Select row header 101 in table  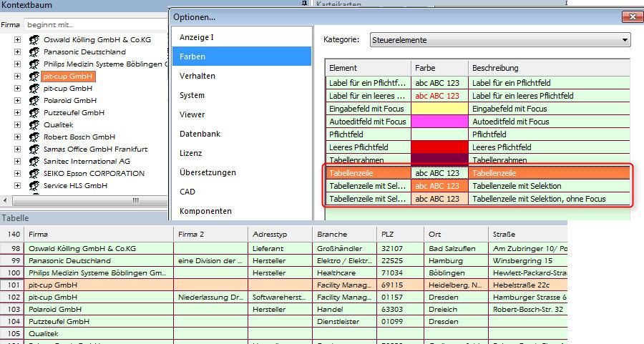12,285
